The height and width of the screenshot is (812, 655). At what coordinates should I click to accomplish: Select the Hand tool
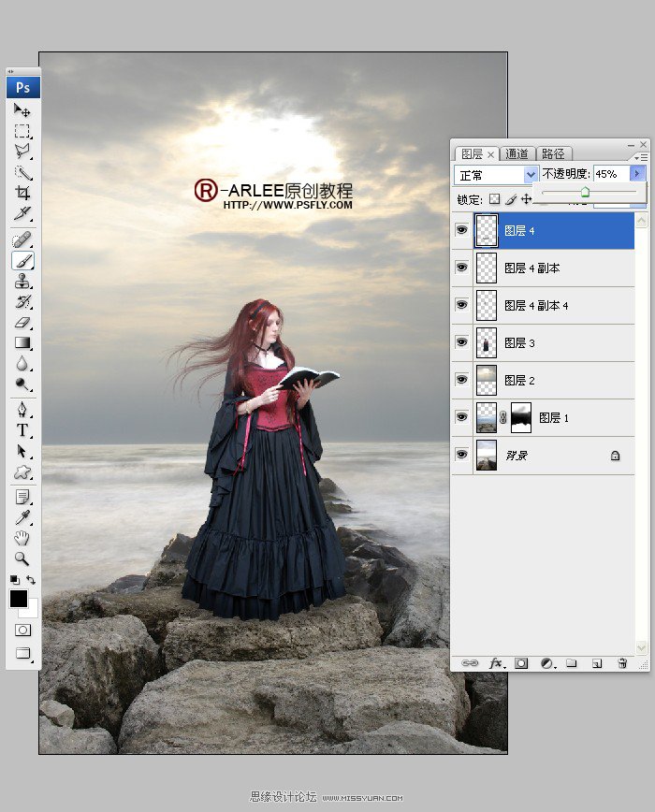(x=22, y=538)
